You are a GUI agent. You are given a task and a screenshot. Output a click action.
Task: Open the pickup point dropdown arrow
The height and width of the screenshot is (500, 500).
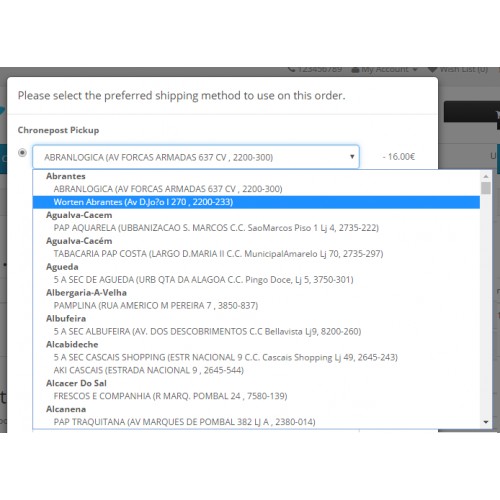(352, 157)
